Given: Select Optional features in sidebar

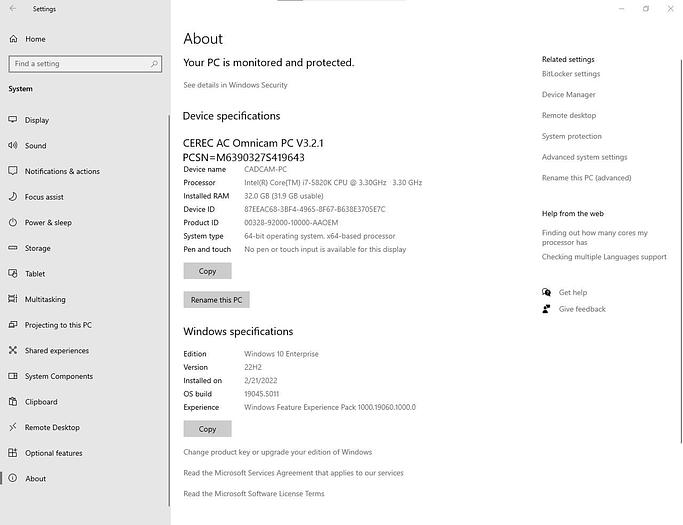Looking at the screenshot, I should [x=53, y=453].
